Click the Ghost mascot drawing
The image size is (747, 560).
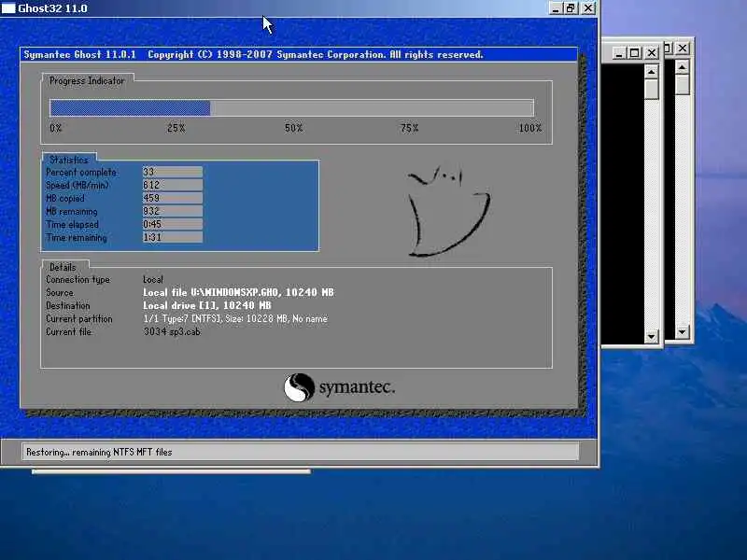pos(448,211)
